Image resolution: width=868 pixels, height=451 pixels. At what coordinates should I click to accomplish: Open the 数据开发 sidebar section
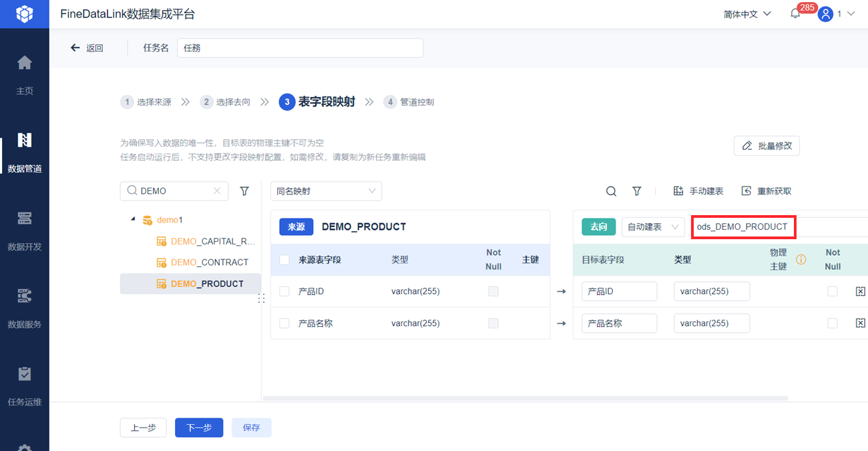click(x=24, y=231)
